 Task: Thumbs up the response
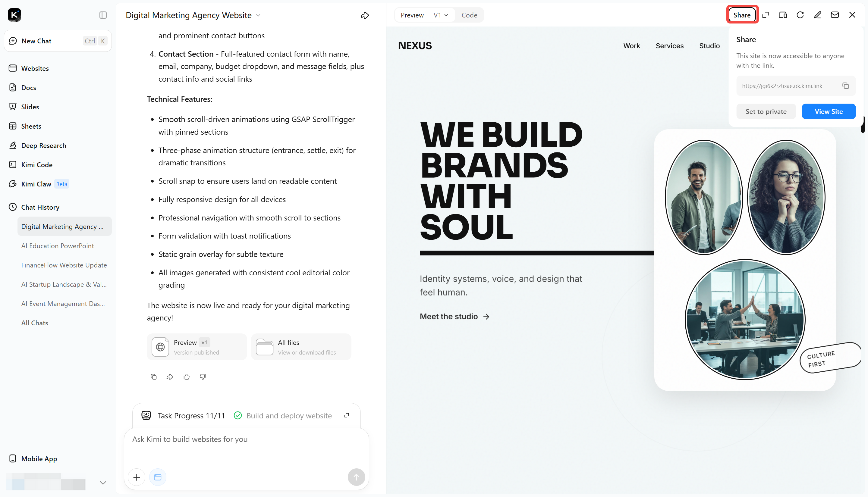point(187,377)
